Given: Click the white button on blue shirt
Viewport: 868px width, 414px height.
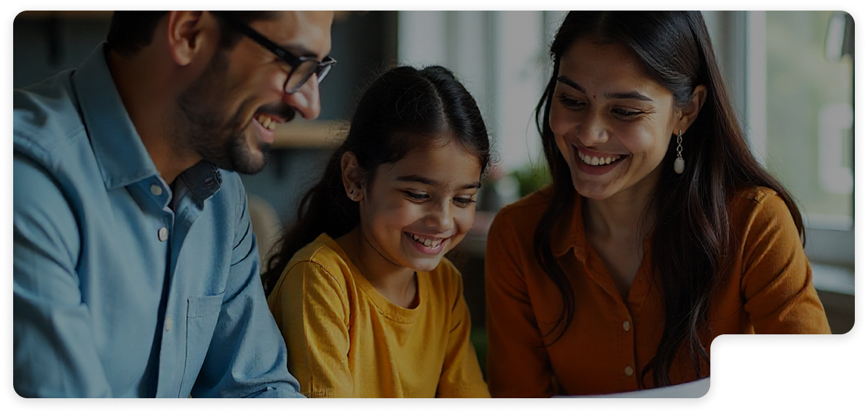Looking at the screenshot, I should (x=163, y=234).
